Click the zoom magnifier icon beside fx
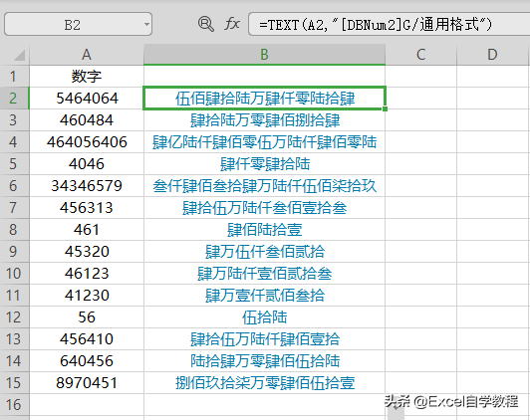 [205, 24]
